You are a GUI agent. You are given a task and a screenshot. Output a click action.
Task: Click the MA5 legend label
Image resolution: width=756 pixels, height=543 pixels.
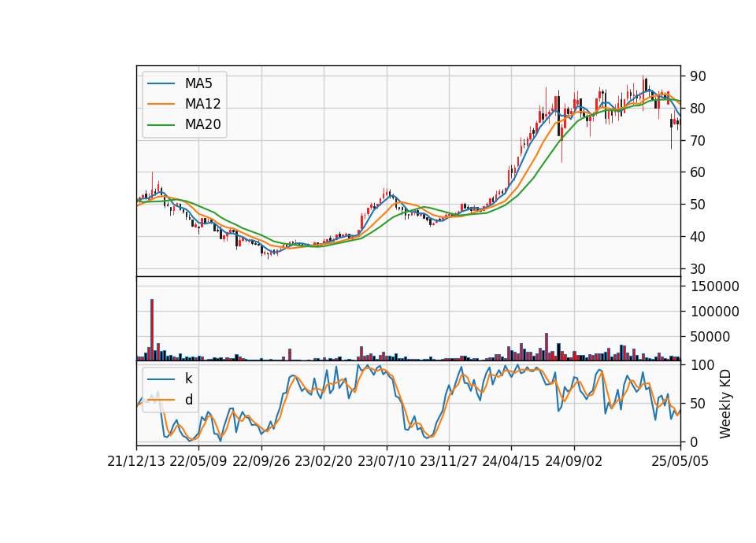pos(198,83)
